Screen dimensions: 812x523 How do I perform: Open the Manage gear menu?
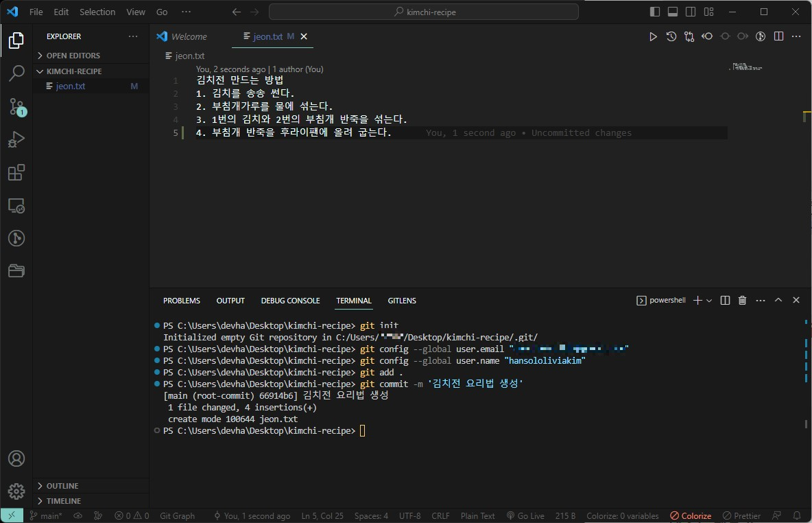[x=16, y=491]
